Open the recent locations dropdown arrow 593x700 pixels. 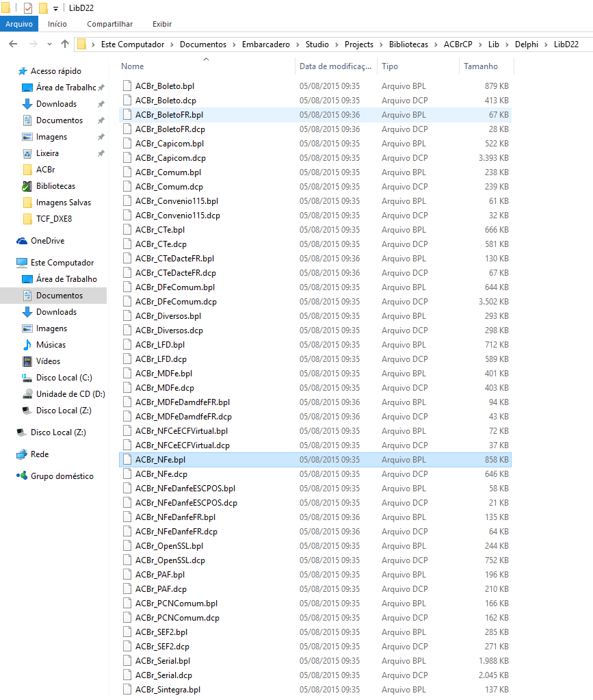[49, 44]
